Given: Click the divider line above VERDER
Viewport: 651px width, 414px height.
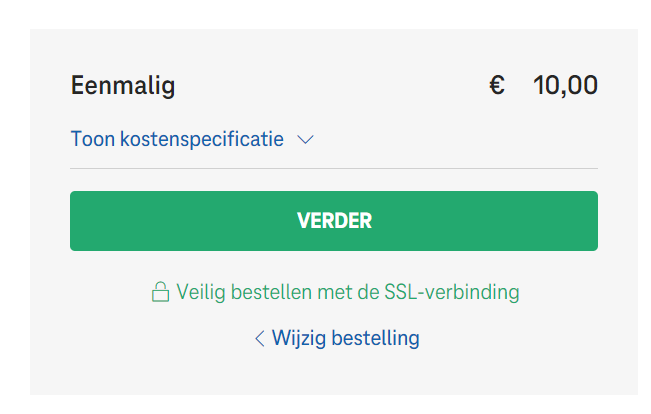Looking at the screenshot, I should click(334, 169).
